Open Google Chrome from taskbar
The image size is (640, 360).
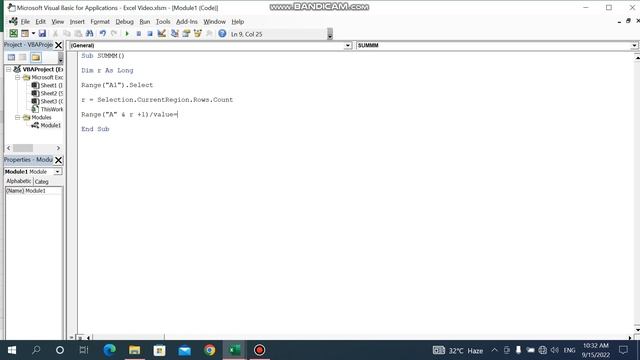click(x=209, y=350)
